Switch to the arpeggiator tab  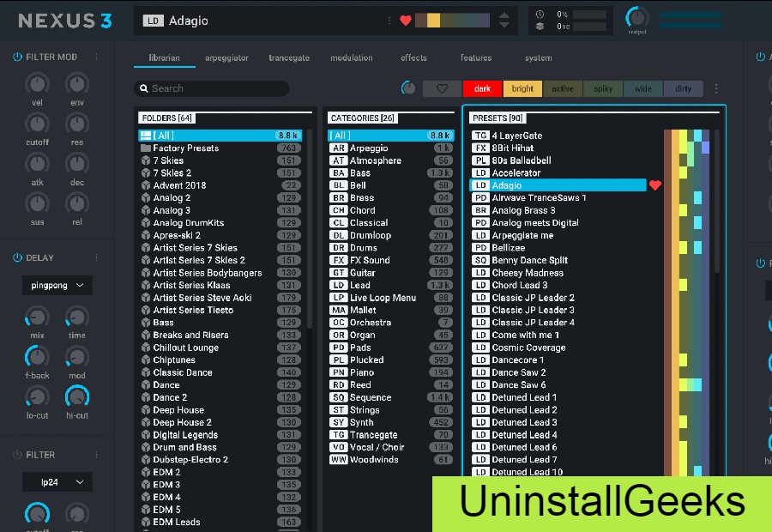point(226,57)
